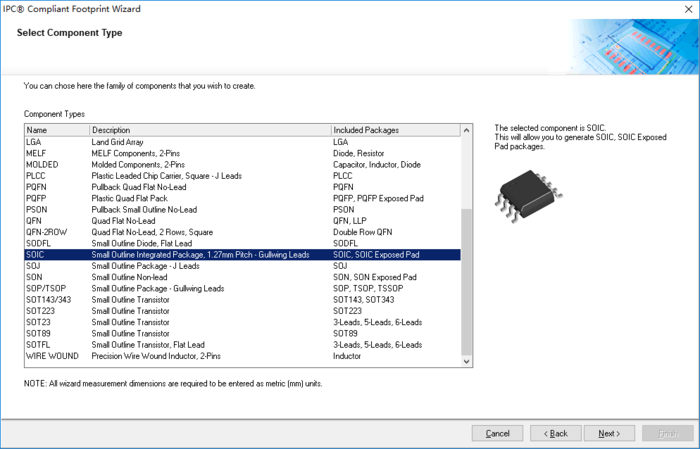Click the Next button
This screenshot has height=449, width=700.
click(609, 433)
